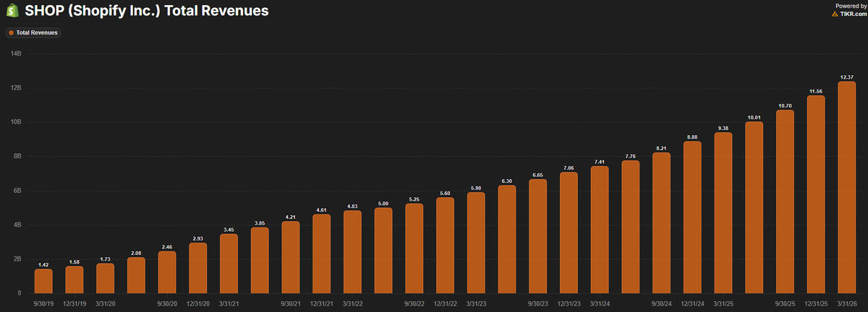Click the 3/31/24 axis label
Viewport: 868px width, 312px height.
(x=600, y=303)
